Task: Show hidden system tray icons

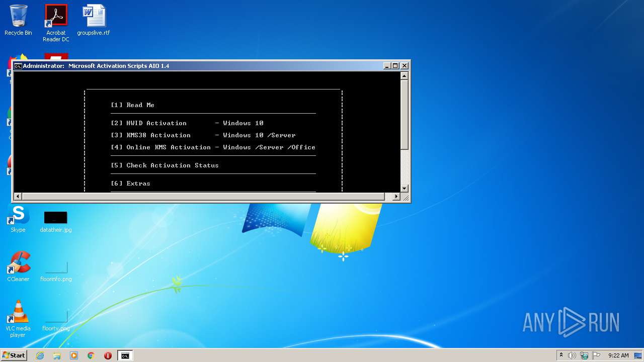Action: tap(561, 355)
